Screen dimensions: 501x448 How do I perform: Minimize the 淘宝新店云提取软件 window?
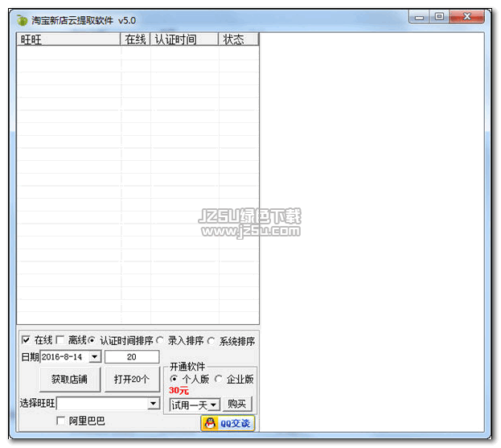[419, 17]
